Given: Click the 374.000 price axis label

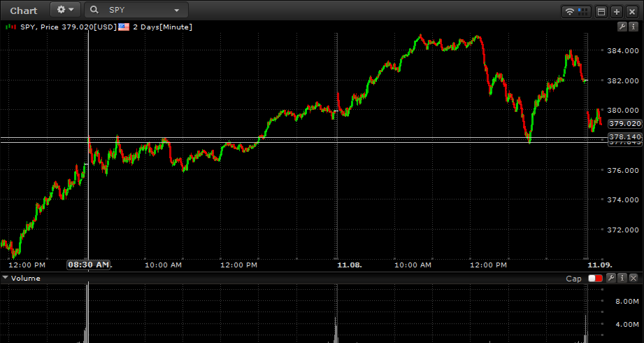Looking at the screenshot, I should coord(623,200).
